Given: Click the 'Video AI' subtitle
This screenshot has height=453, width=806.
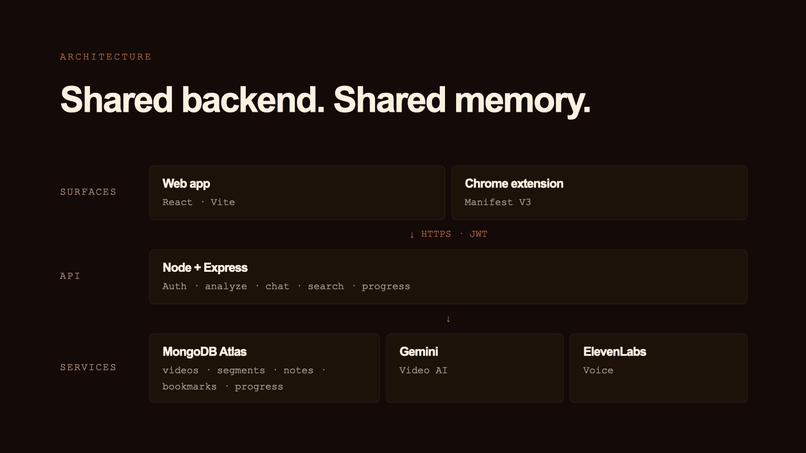Looking at the screenshot, I should pyautogui.click(x=423, y=370).
